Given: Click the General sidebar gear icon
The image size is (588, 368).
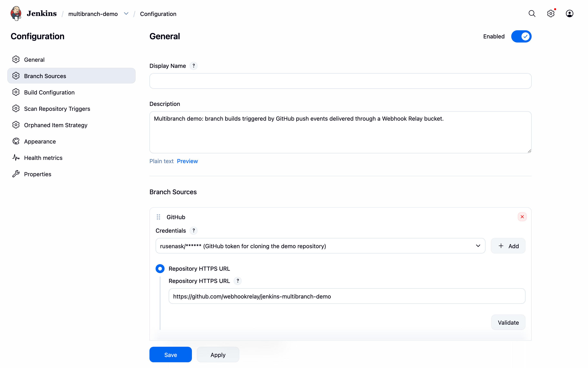Looking at the screenshot, I should pyautogui.click(x=16, y=60).
